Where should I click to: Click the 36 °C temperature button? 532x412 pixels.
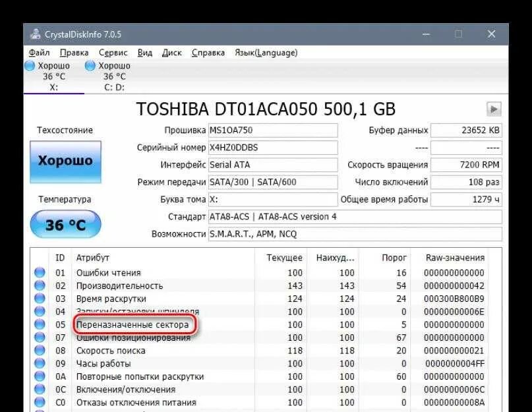(65, 224)
